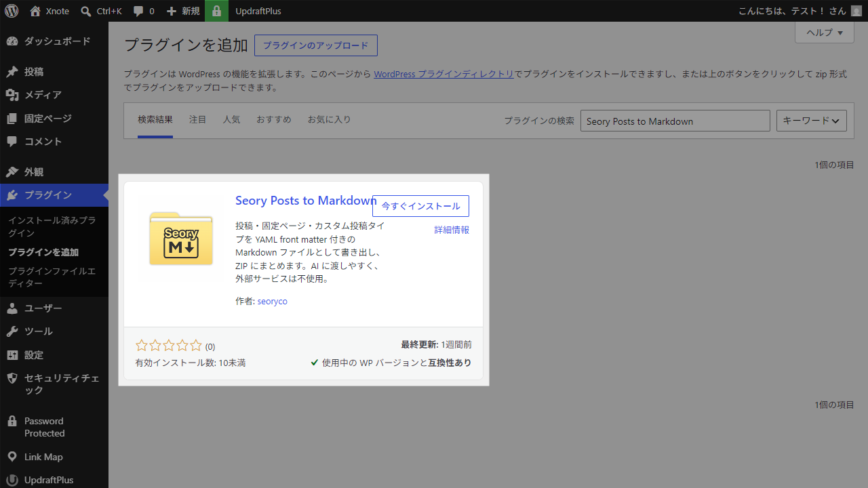Image resolution: width=868 pixels, height=488 pixels.
Task: Switch to the 注目 tab
Action: pyautogui.click(x=198, y=120)
